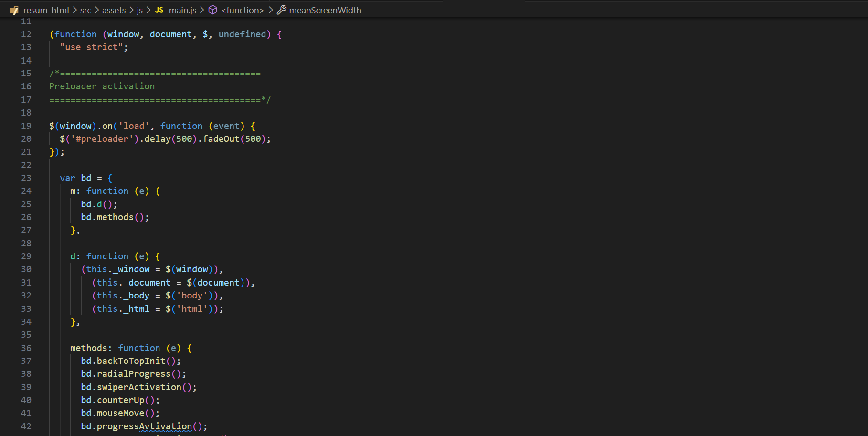Click the resum-html folder icon
This screenshot has width=868, height=436.
14,10
